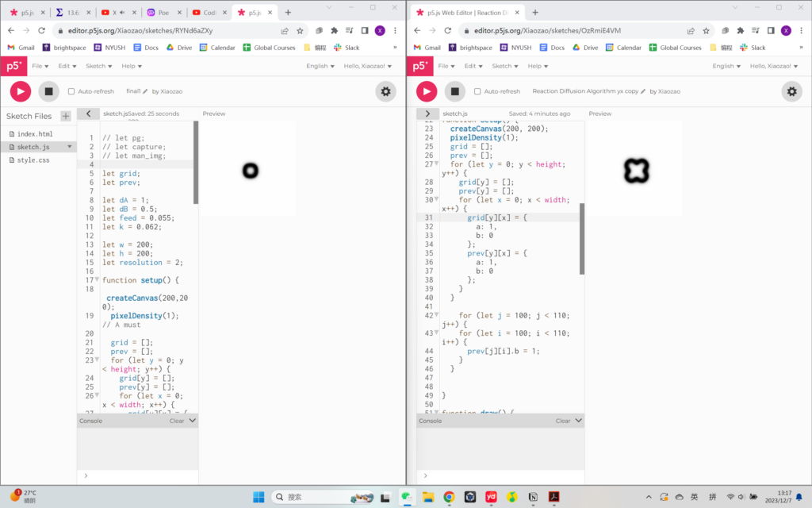Open the File menu in the right editor

[x=446, y=66]
